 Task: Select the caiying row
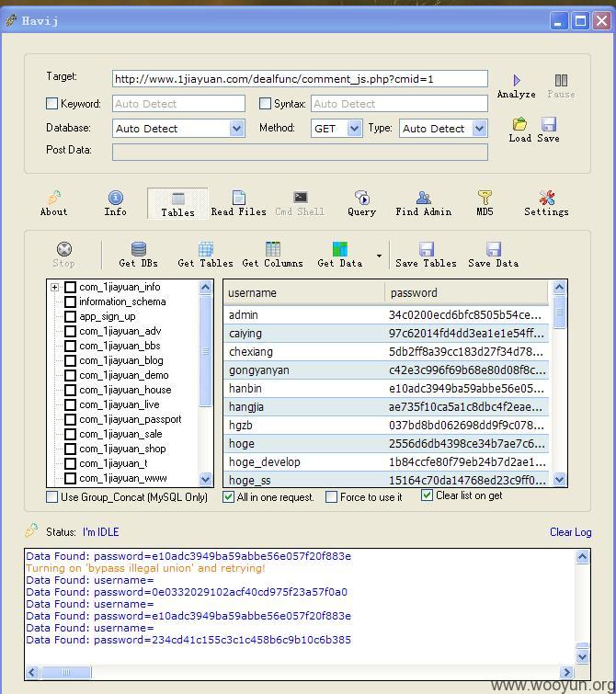coord(386,334)
